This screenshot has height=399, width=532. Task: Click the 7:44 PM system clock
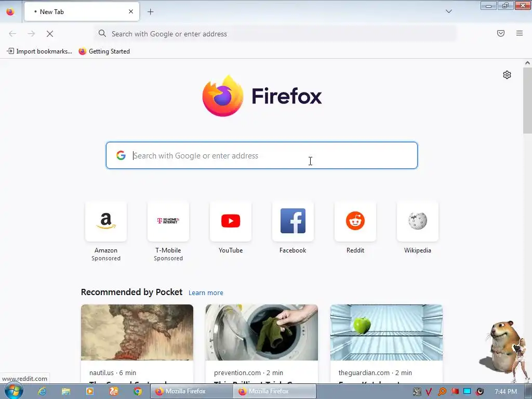(506, 391)
